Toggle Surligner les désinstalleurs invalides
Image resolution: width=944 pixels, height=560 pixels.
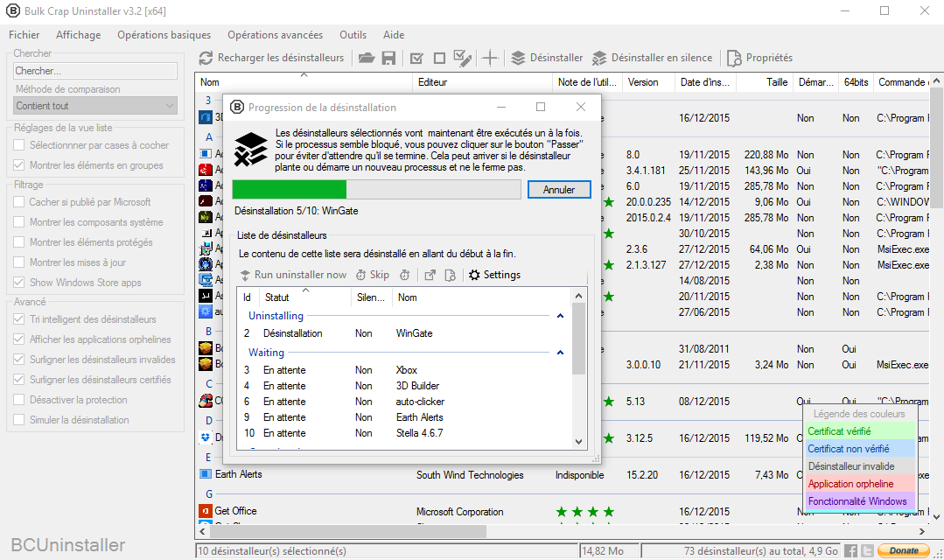(x=19, y=360)
